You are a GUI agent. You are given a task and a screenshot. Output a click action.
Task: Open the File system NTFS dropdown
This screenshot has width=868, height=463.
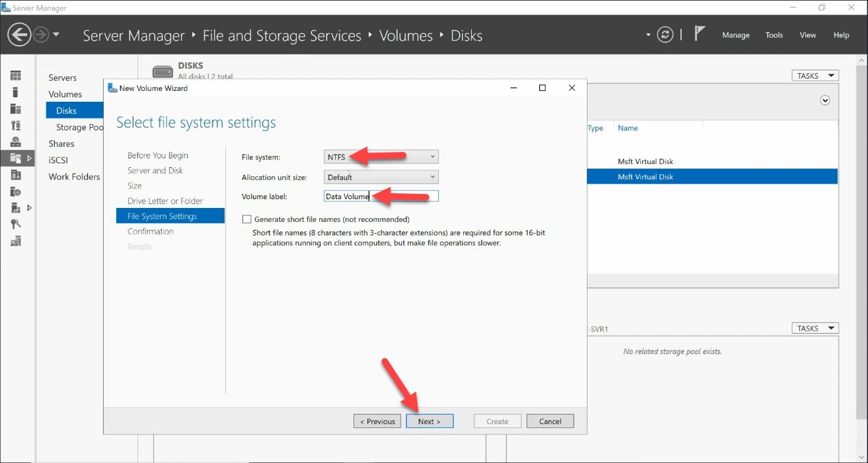coord(381,156)
